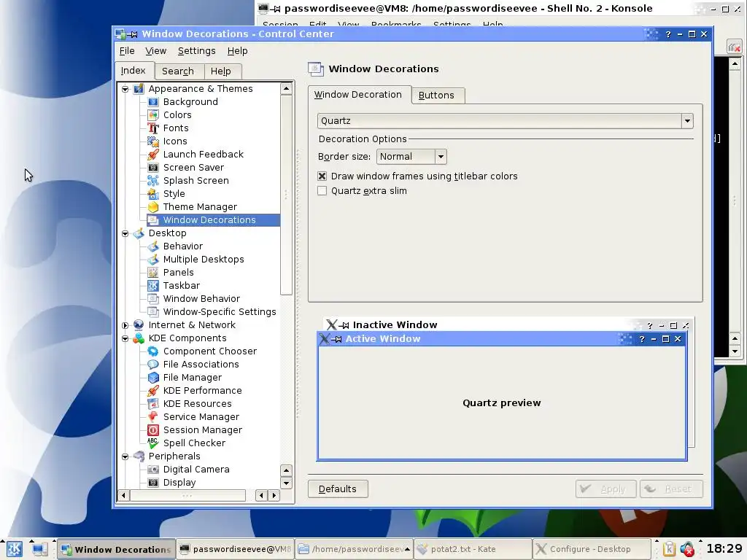Collapse KDE Components tree branch
747x560 pixels.
(x=125, y=338)
